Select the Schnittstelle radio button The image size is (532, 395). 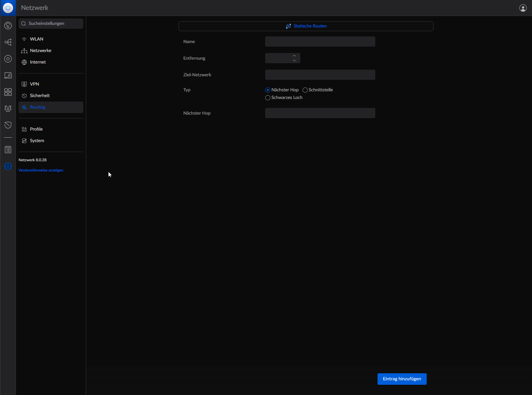(x=305, y=90)
